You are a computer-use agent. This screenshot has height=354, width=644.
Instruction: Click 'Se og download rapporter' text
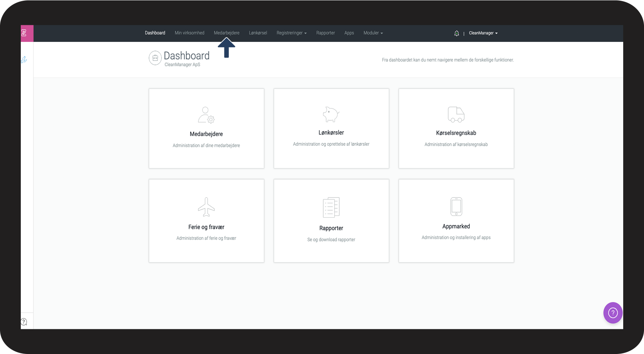point(331,240)
